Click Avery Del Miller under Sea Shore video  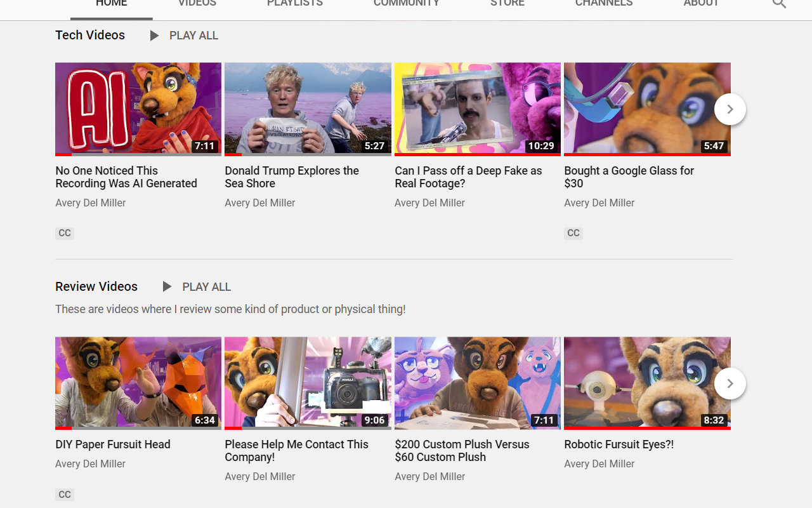click(260, 203)
